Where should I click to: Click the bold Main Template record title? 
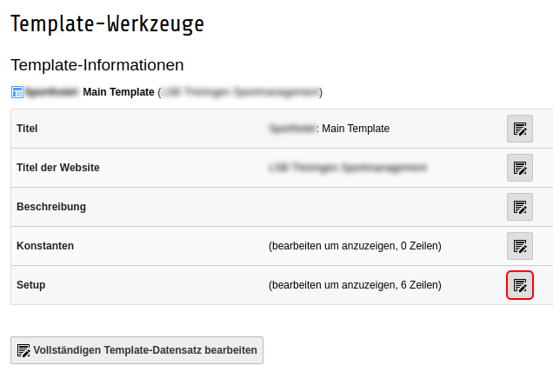point(118,92)
